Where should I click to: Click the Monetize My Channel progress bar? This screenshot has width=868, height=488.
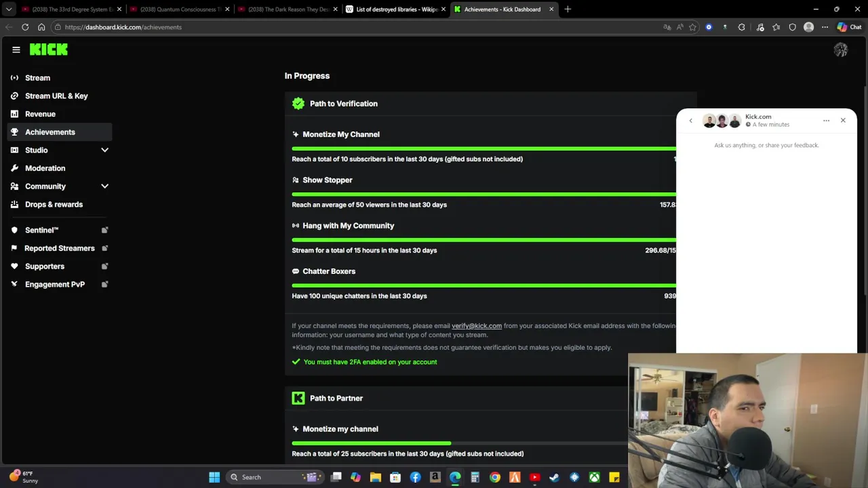484,148
